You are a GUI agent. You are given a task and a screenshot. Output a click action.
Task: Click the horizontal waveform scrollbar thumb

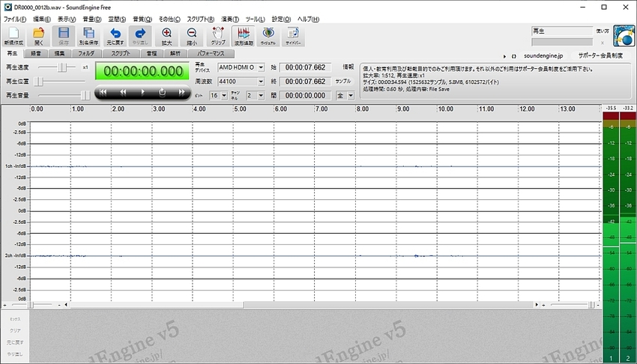156,304
